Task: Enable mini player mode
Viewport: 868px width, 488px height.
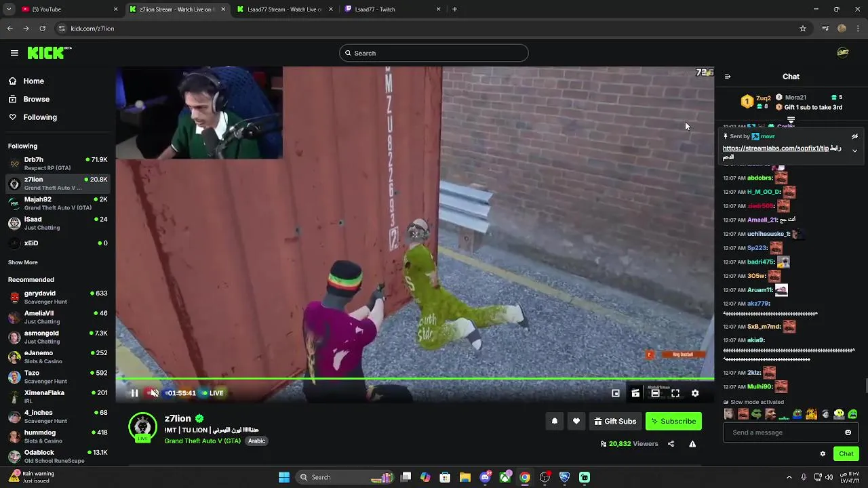Action: click(616, 393)
